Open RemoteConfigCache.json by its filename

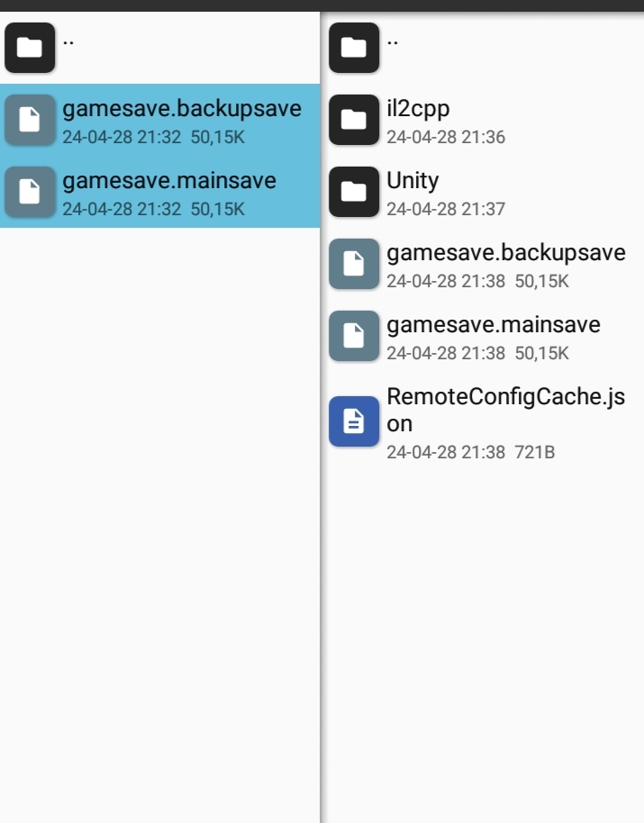point(504,410)
